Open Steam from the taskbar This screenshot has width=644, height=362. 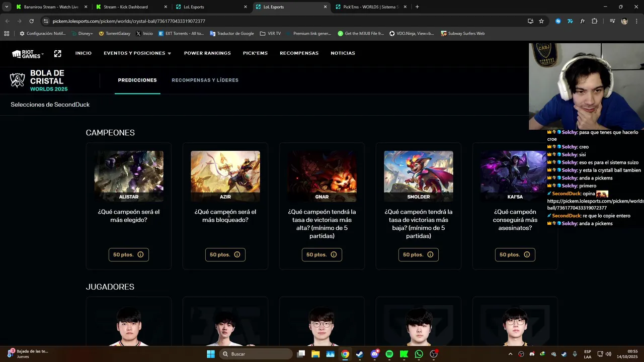(360, 354)
